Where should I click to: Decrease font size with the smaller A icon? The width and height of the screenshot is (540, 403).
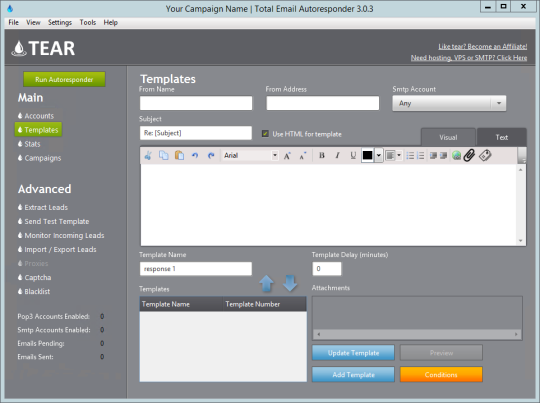click(303, 156)
